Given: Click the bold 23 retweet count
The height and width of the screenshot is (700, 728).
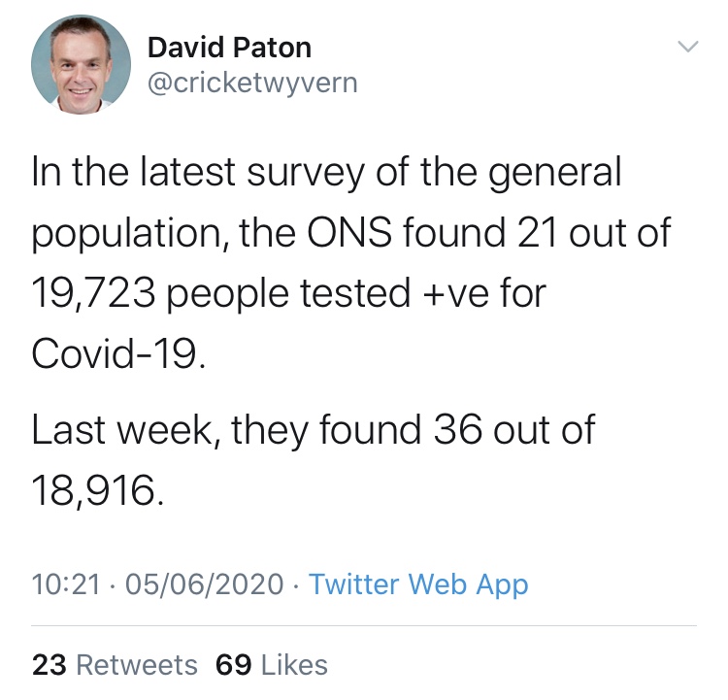Looking at the screenshot, I should tap(50, 665).
